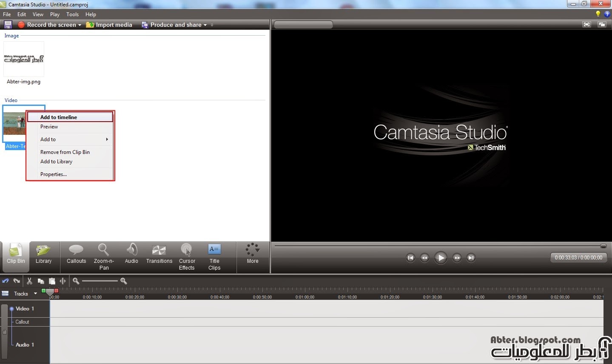Viewport: 612px width, 364px height.
Task: Redo the last timeline action
Action: click(x=17, y=281)
